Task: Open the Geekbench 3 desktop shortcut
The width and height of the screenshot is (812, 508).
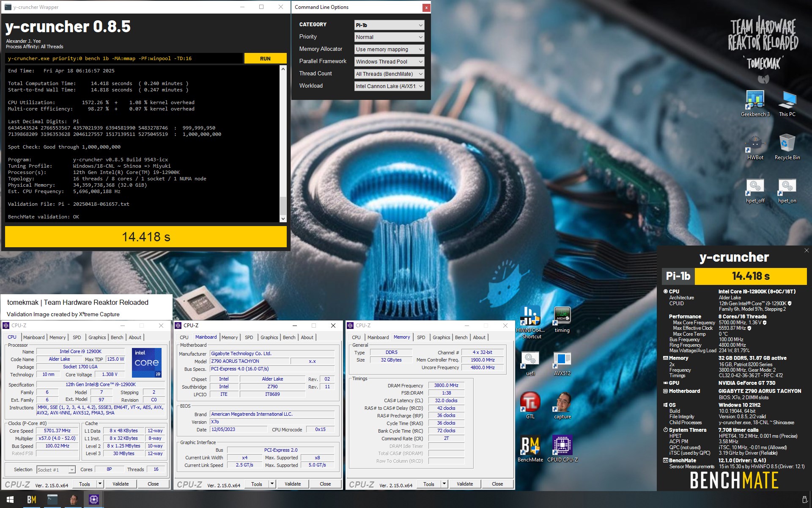Action: pyautogui.click(x=755, y=103)
